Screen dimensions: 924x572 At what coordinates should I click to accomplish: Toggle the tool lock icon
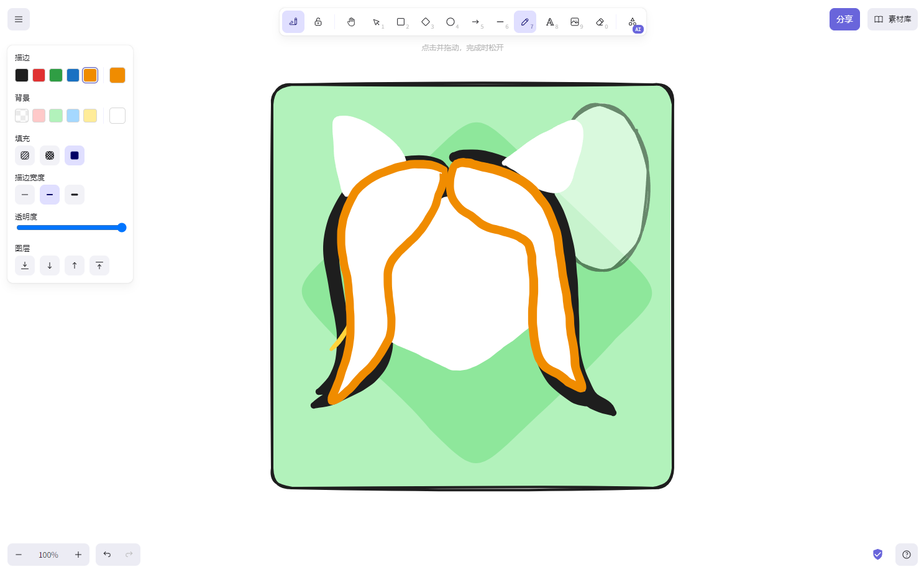click(x=318, y=22)
